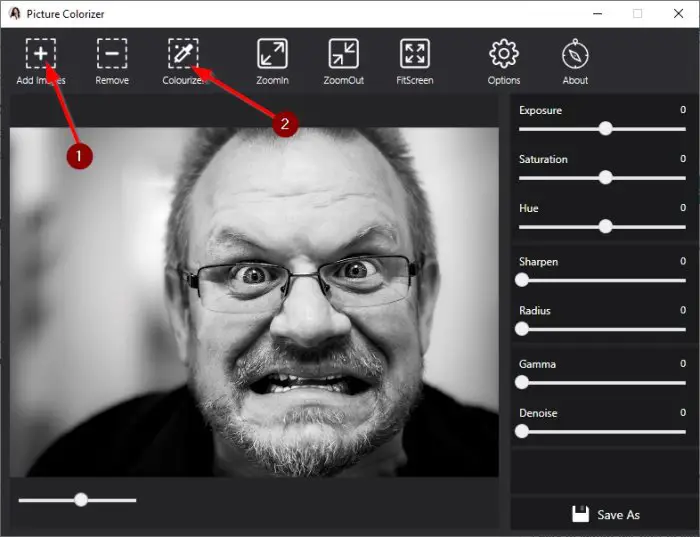Click the Hue label

pyautogui.click(x=529, y=208)
